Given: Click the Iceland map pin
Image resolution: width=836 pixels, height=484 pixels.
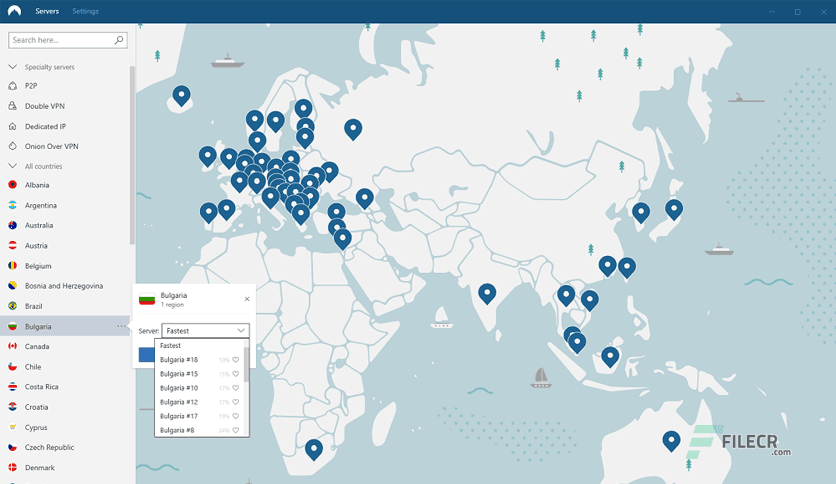Looking at the screenshot, I should point(181,96).
